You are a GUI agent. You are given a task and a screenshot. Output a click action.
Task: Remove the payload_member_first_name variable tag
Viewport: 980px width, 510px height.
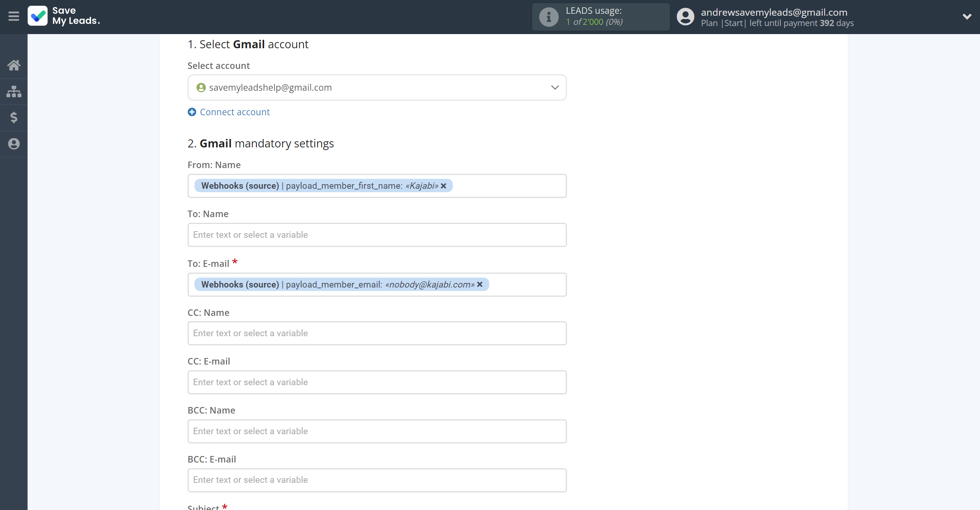444,186
